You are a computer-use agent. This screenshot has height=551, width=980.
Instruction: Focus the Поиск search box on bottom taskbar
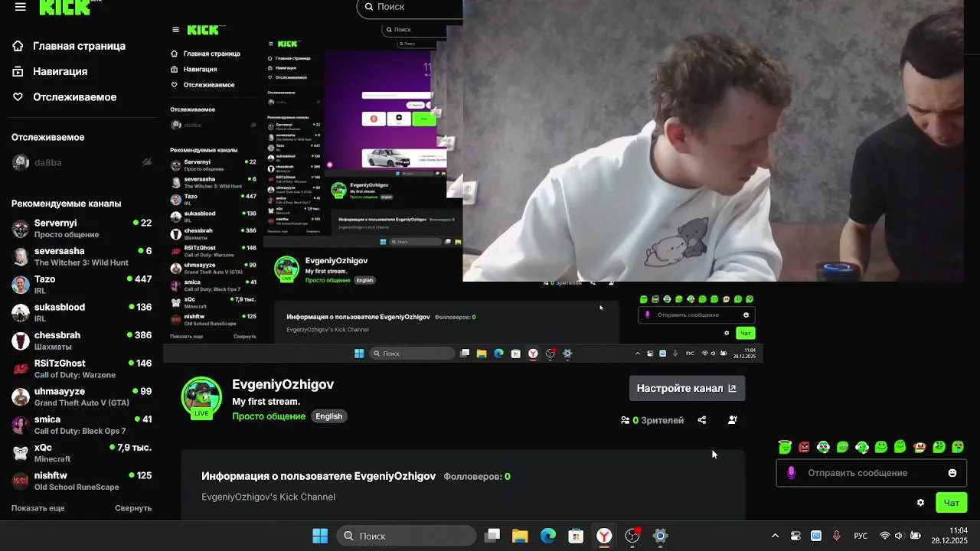407,536
